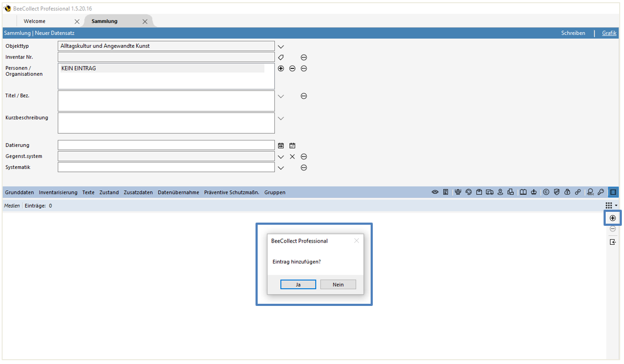
Task: Expand the Objekttyp dropdown
Action: [281, 47]
